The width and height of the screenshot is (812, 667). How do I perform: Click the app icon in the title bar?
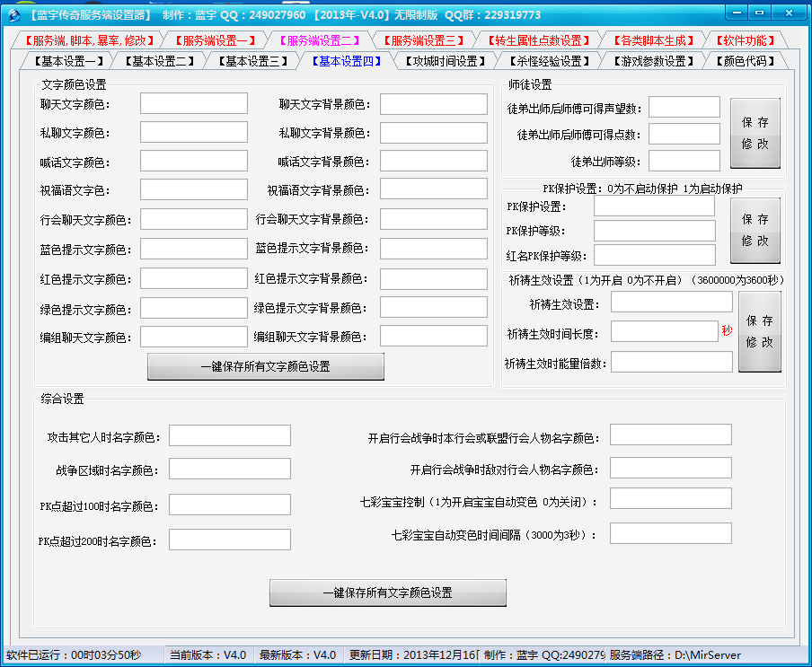(x=13, y=15)
